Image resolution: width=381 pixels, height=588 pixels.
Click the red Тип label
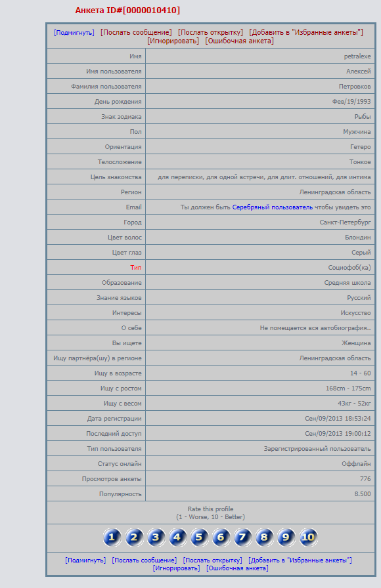(x=136, y=267)
